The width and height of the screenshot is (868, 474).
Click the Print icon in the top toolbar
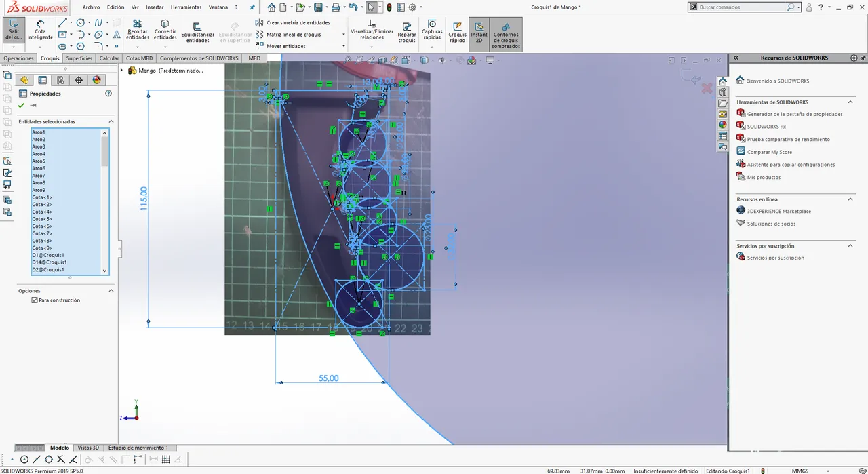[x=335, y=7]
